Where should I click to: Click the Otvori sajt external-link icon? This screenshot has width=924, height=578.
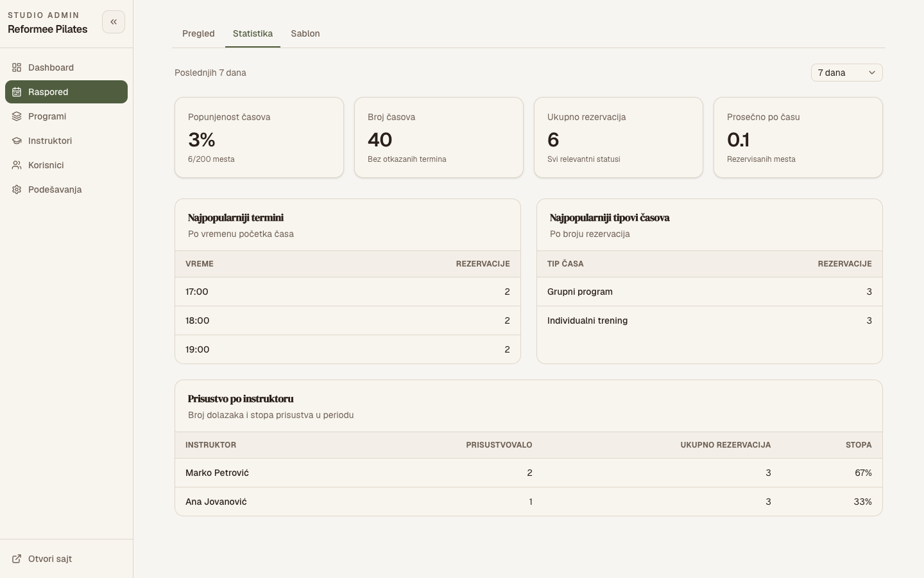[17, 559]
